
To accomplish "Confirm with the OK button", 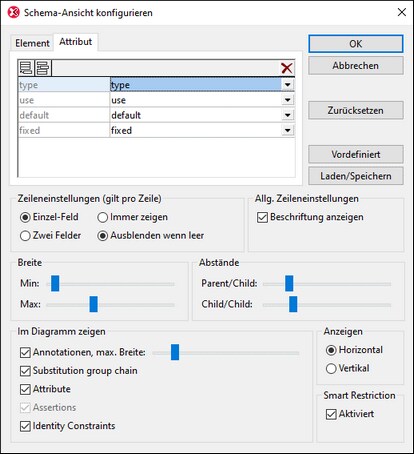I will pyautogui.click(x=356, y=44).
